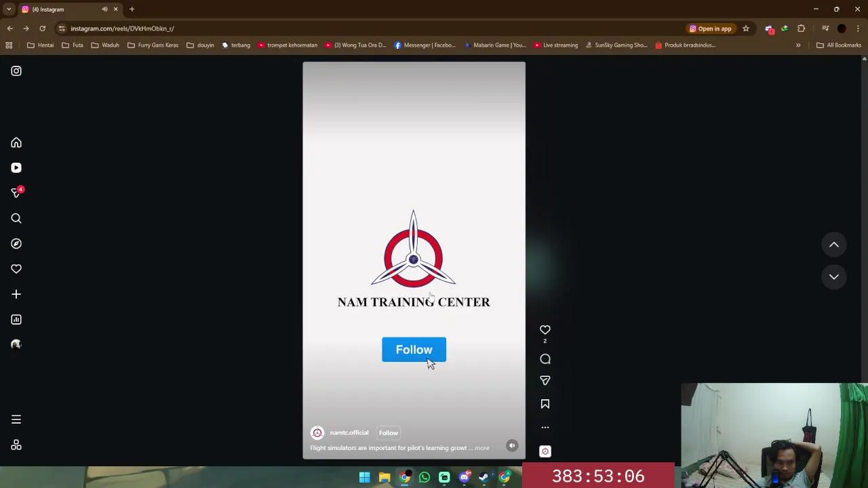The image size is (868, 488).
Task: Open the extension icon with red badge
Action: point(769,28)
